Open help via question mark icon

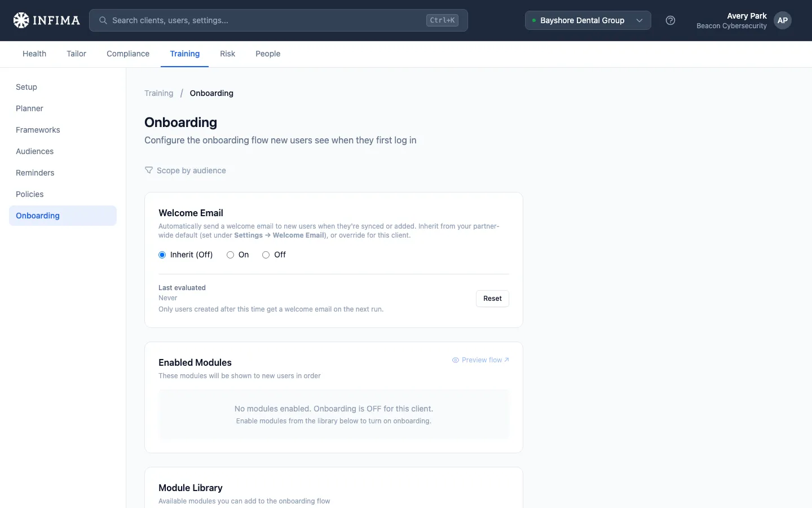[x=670, y=20]
